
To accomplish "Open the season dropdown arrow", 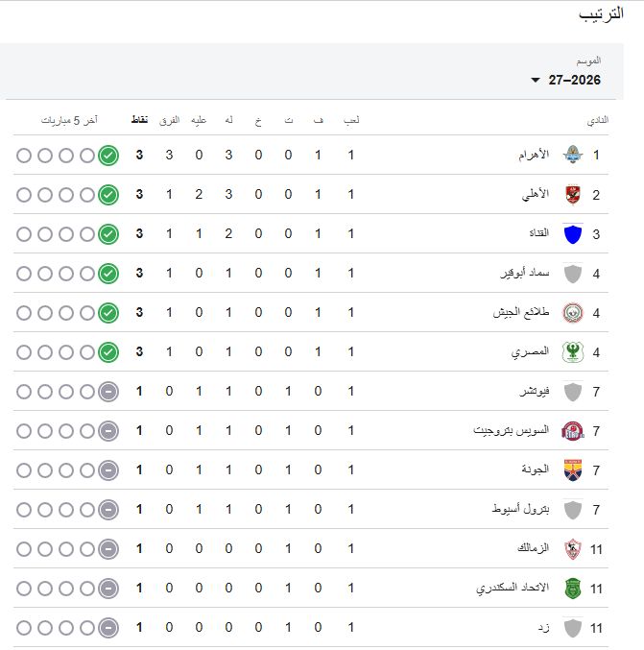I will pos(536,80).
